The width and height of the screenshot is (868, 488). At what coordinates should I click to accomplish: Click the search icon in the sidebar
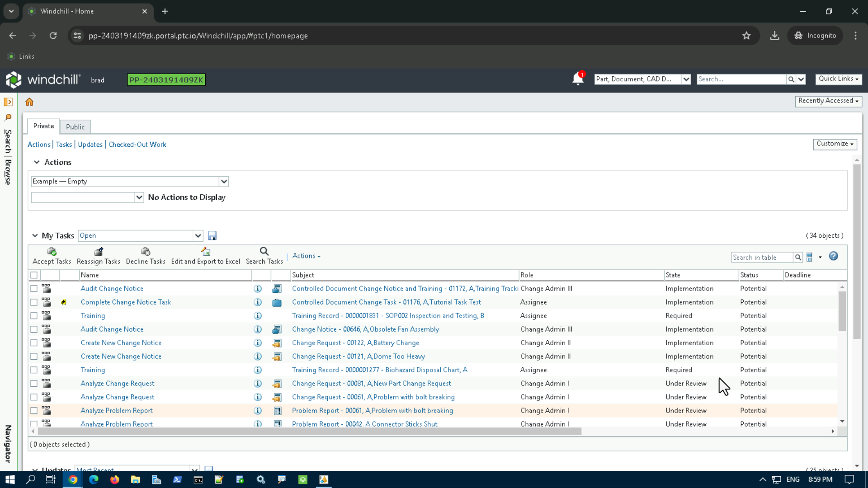pyautogui.click(x=8, y=117)
